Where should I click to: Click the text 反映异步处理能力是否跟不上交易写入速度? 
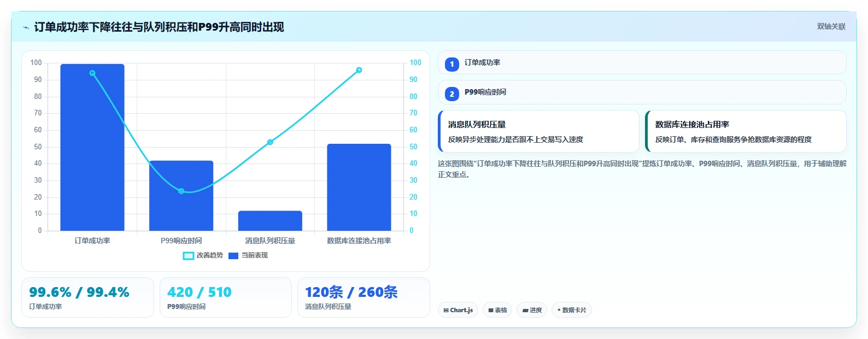515,140
